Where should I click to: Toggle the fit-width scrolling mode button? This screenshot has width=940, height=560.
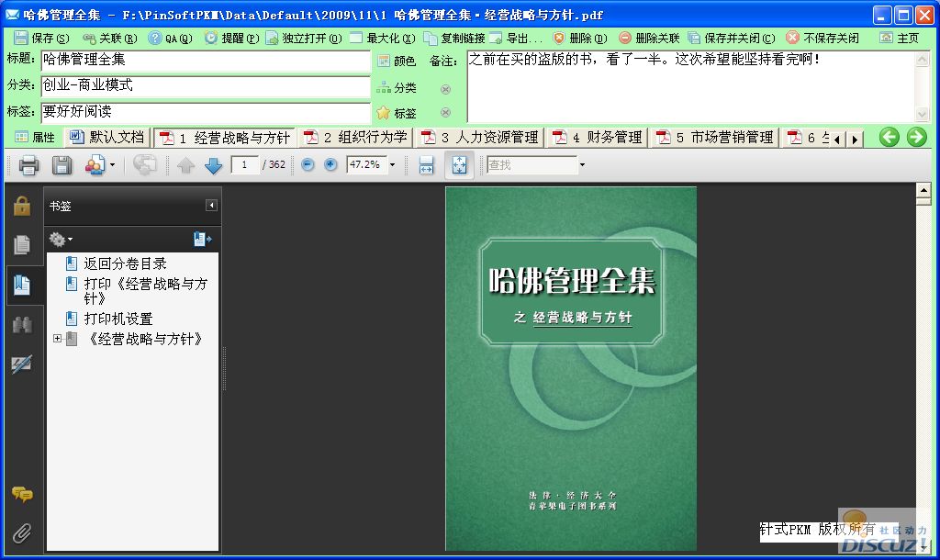pos(426,165)
